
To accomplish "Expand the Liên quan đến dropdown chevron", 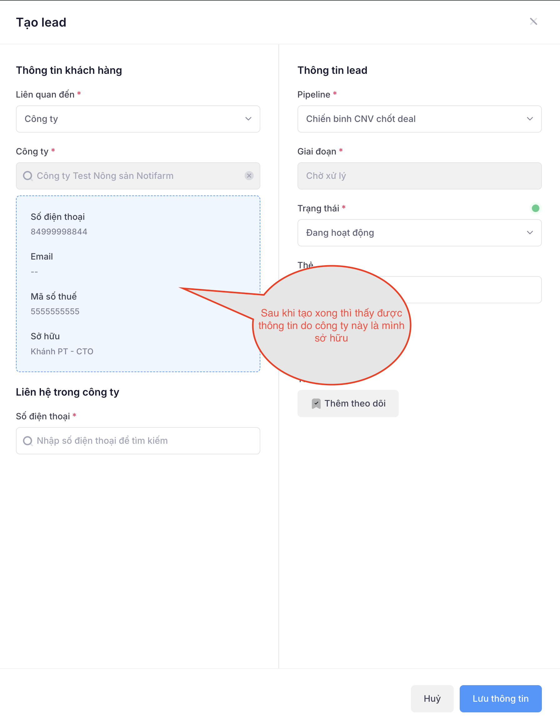I will tap(248, 119).
